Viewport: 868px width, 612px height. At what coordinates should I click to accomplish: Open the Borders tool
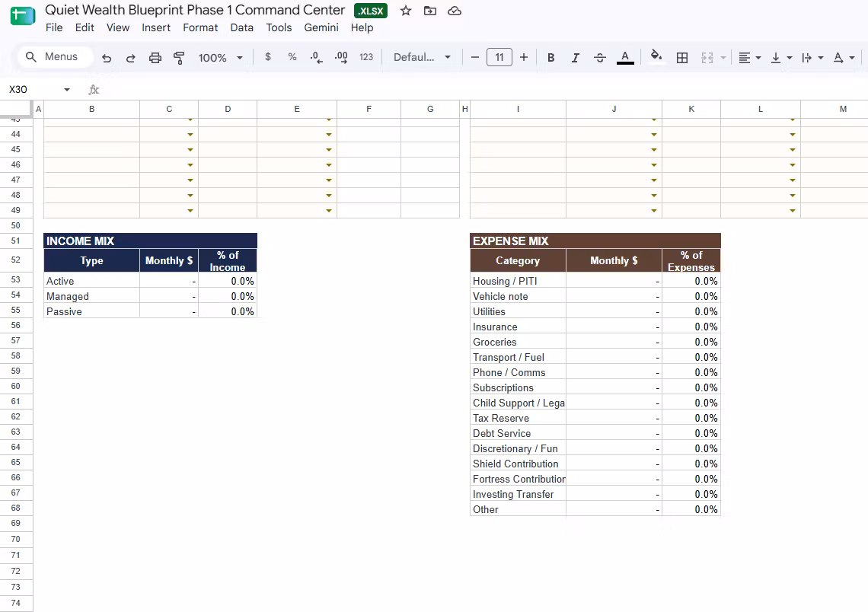(x=682, y=58)
